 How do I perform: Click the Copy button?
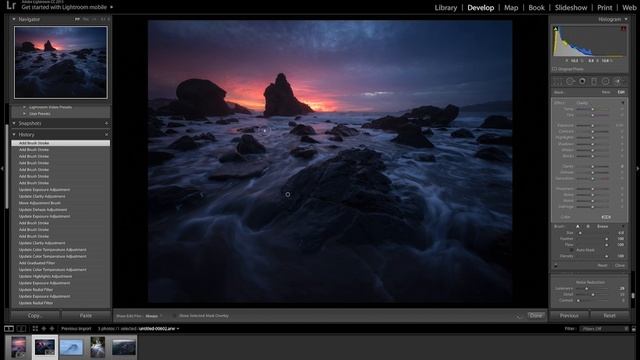click(x=36, y=316)
